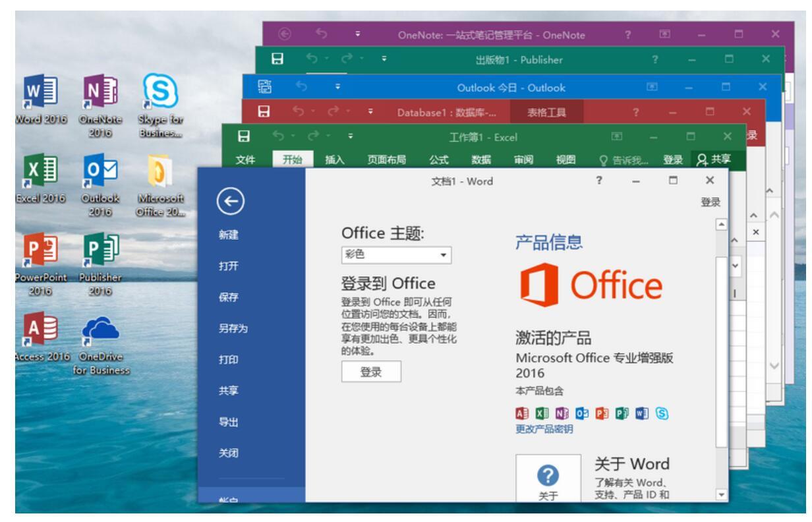Switch to Excel's 公式 tab

tap(438, 159)
